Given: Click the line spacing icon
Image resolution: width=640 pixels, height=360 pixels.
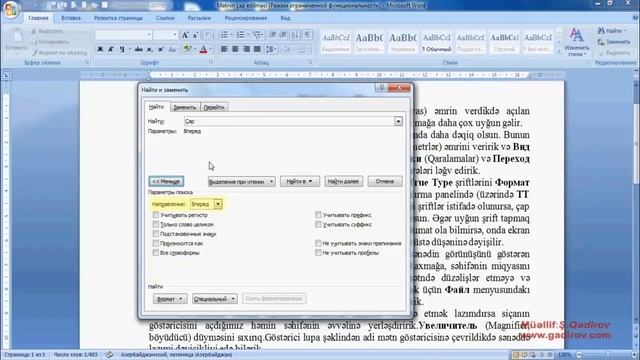Looking at the screenshot, I should (270, 49).
